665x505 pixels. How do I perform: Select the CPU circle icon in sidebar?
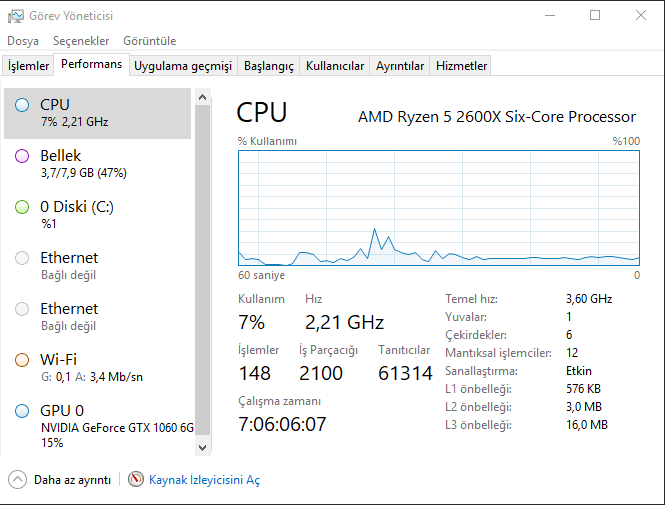tap(22, 105)
